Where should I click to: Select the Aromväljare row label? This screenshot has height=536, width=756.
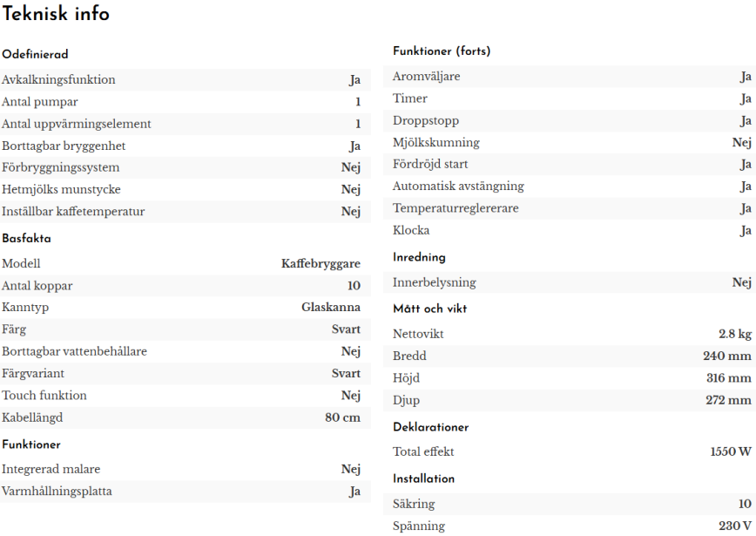[426, 76]
